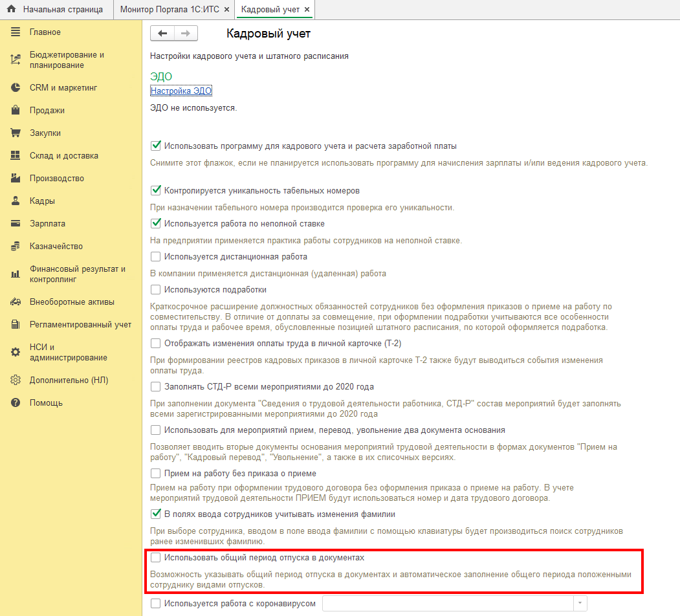Click the Зарплата card icon
Viewport: 680px width, 616px height.
[16, 223]
